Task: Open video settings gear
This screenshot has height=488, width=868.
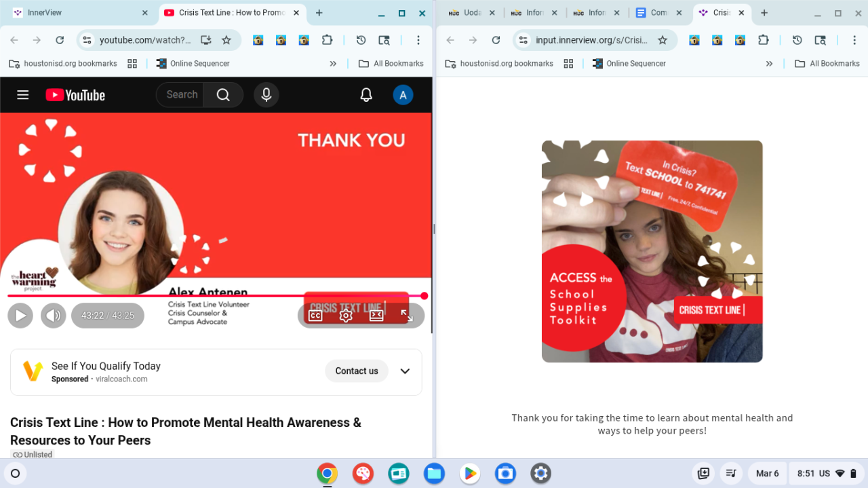Action: (x=346, y=316)
